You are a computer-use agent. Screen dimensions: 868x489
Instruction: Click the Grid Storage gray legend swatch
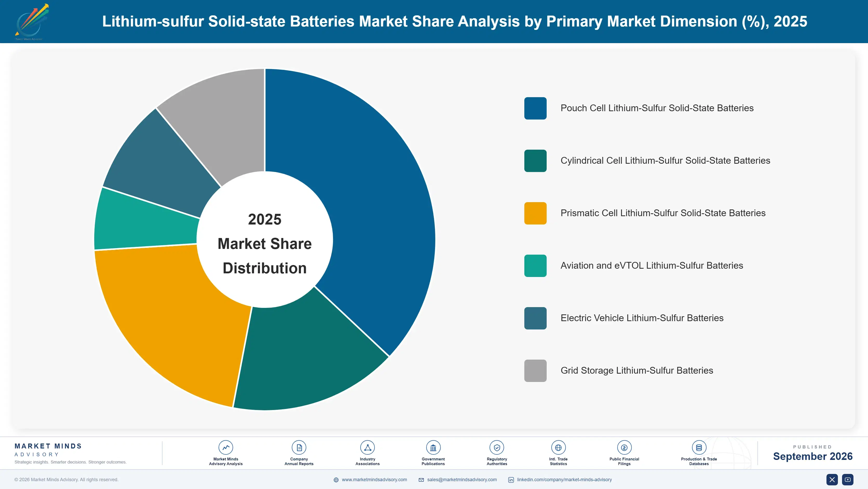[x=535, y=371]
